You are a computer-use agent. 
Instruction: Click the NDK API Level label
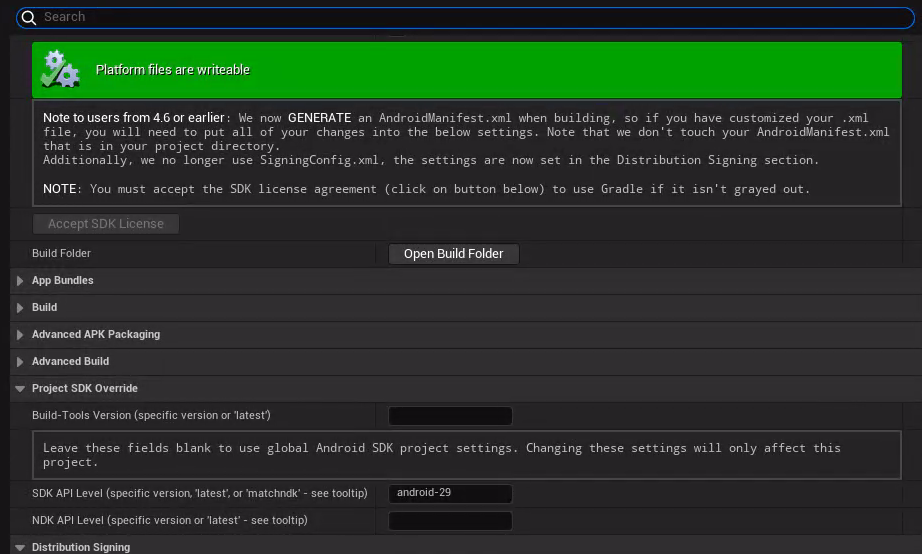[169, 520]
